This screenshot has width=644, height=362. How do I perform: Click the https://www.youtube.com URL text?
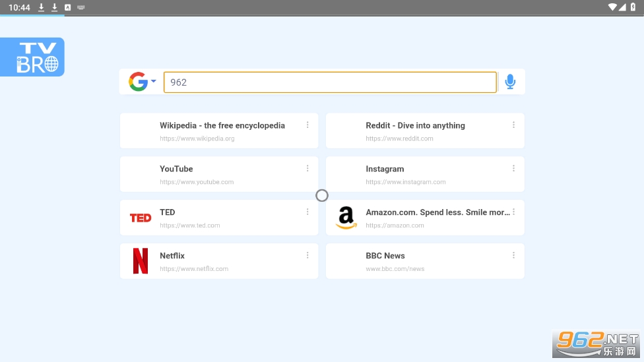click(197, 182)
